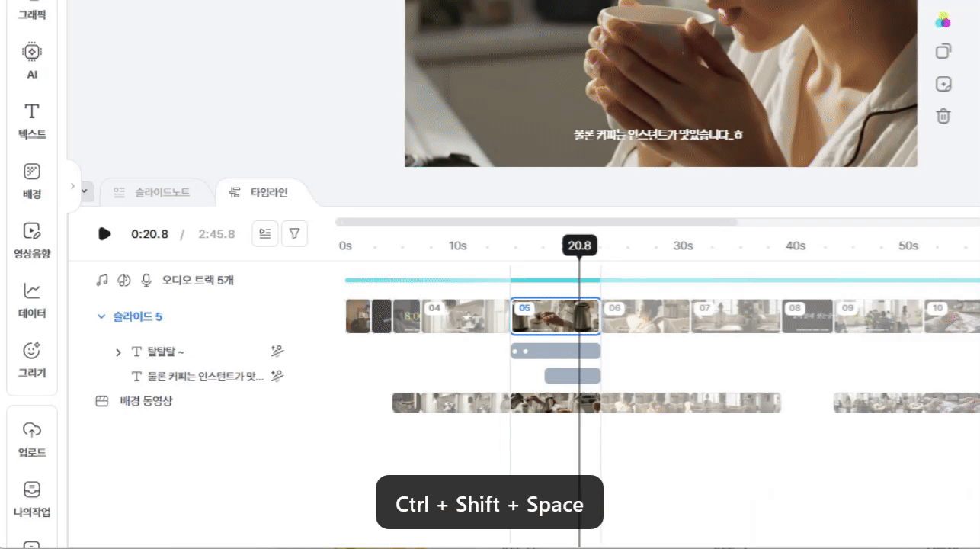Screen dimensions: 980x549
Task: Play the timeline preview
Action: (105, 234)
